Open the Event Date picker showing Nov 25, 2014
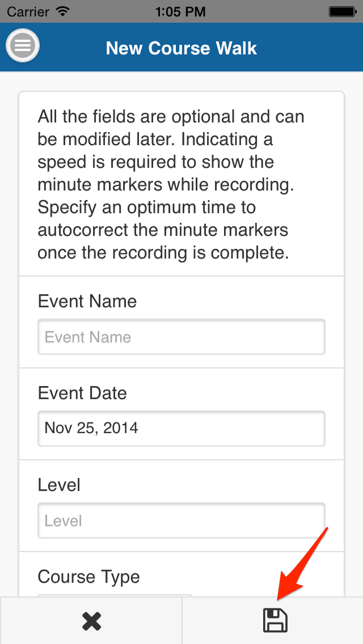363x644 pixels. point(181,428)
